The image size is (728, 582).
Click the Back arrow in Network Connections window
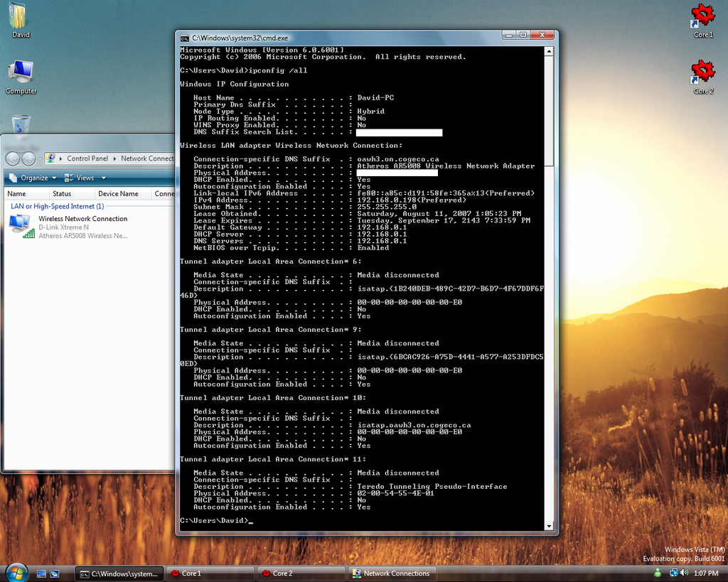coord(13,158)
